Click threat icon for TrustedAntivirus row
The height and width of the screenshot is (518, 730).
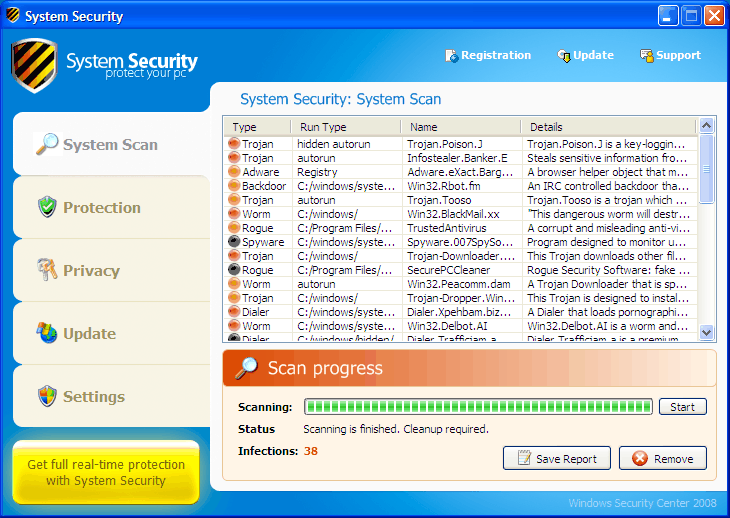[x=234, y=228]
